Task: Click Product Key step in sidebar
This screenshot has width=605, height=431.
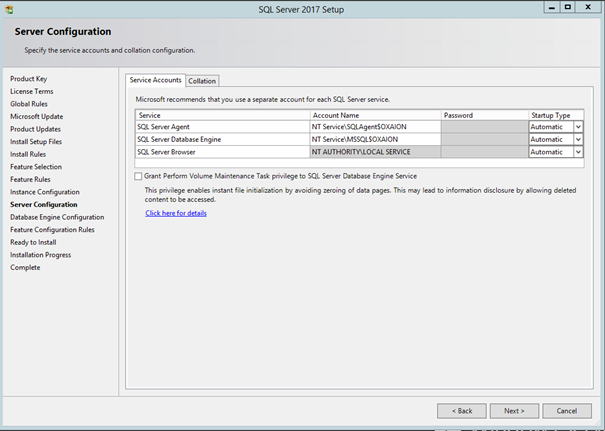Action: point(29,79)
